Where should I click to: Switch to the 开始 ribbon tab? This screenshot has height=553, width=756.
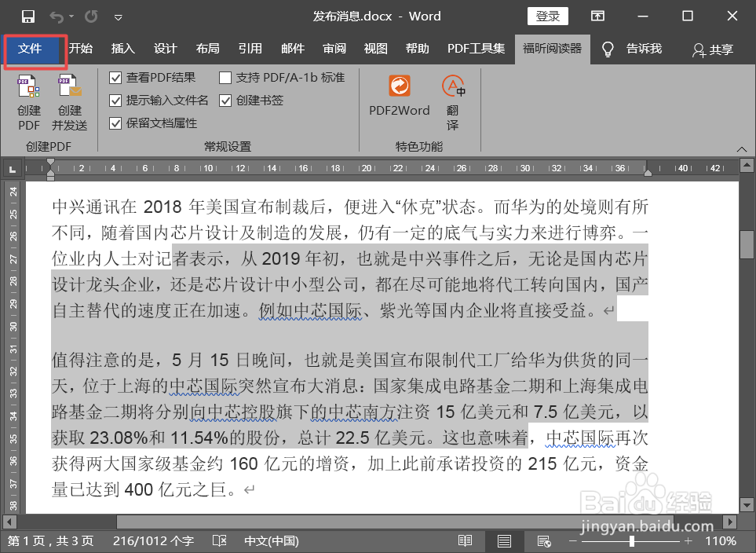(81, 48)
